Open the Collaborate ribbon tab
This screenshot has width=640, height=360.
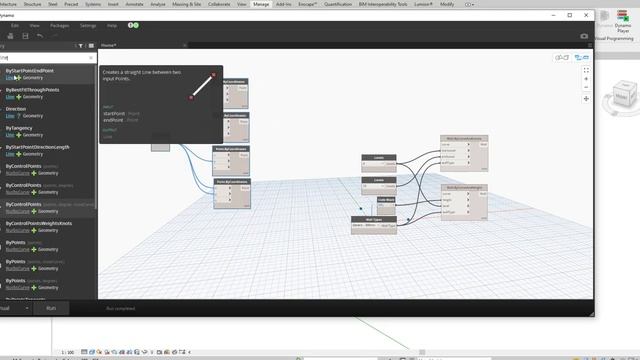(x=219, y=4)
